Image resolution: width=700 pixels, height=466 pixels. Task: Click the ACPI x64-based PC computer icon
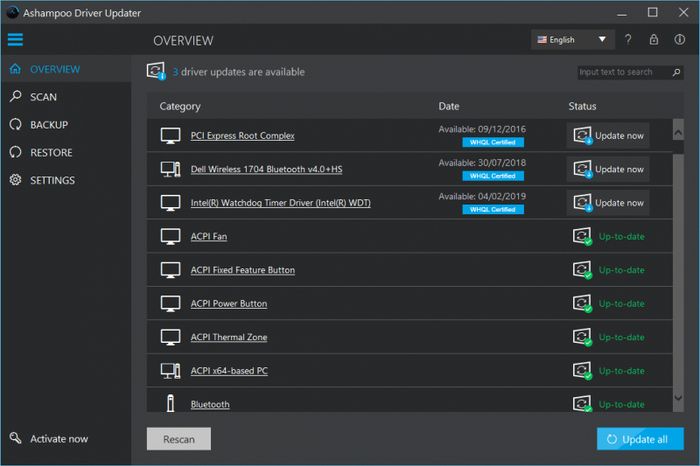coord(171,371)
